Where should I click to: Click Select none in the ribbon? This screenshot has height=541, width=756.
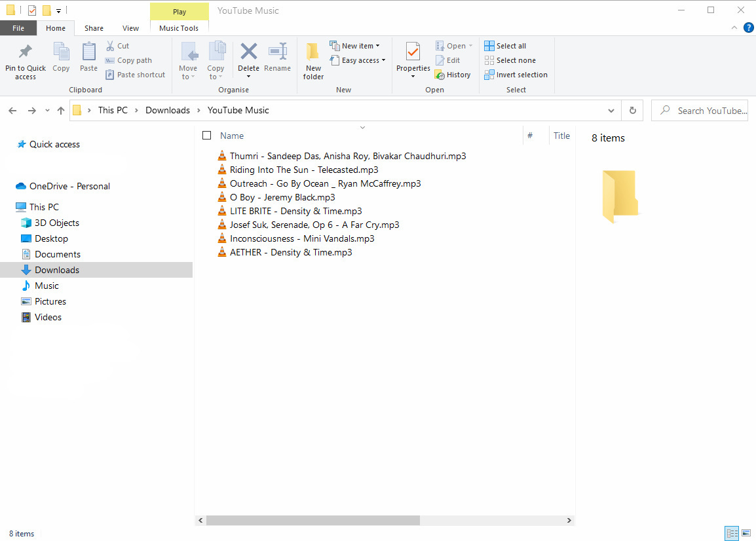tap(510, 60)
